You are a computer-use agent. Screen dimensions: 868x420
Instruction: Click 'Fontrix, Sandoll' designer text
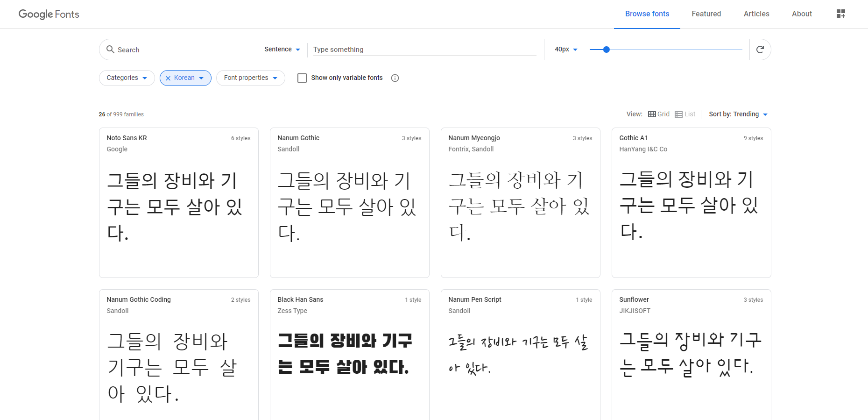point(471,149)
